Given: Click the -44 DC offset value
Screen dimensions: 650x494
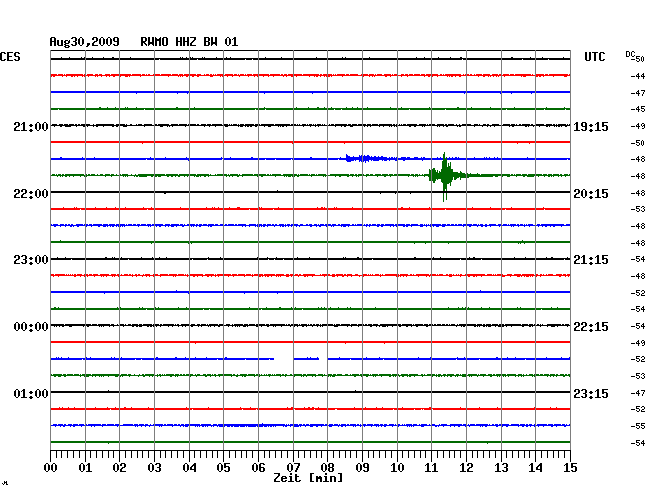Looking at the screenshot, I should point(638,76).
